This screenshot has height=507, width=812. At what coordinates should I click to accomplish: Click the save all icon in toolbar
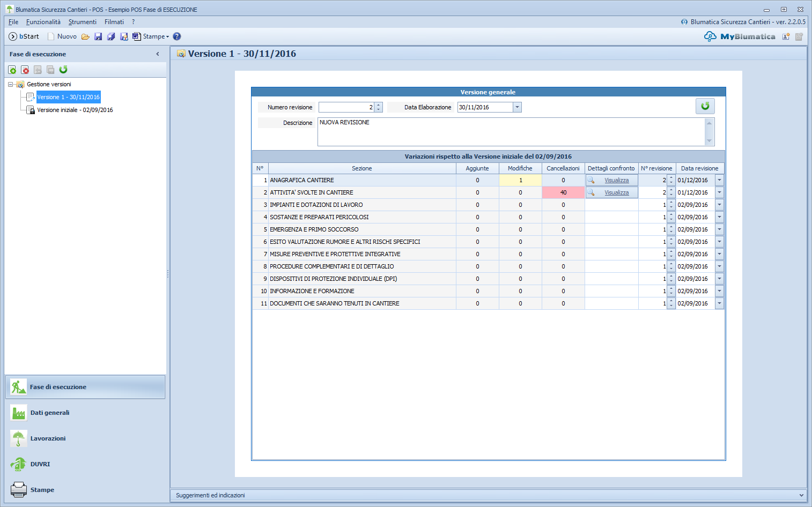111,36
